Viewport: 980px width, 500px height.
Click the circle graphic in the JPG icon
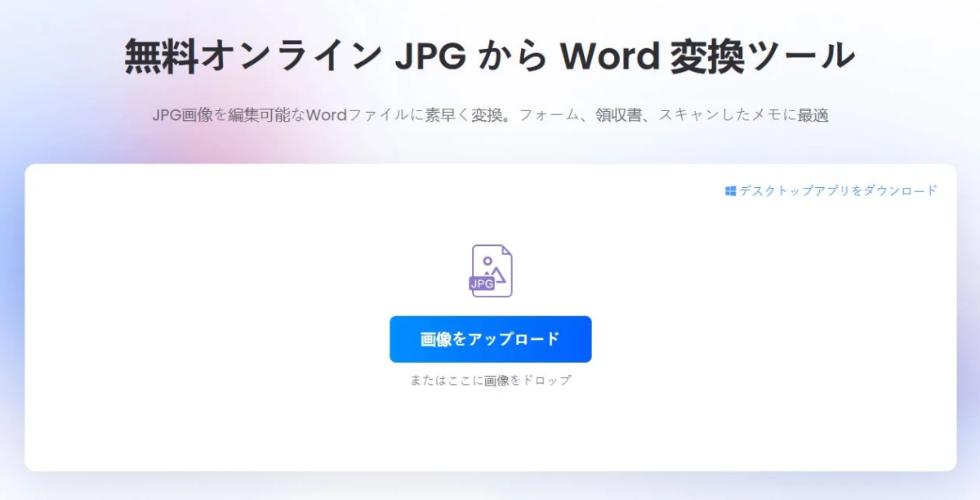point(488,261)
